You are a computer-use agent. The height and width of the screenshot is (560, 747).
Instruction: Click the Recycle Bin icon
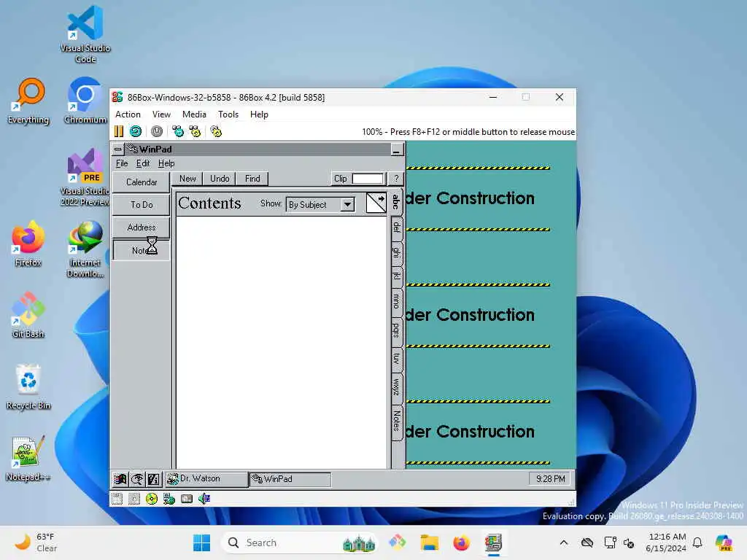[x=28, y=386]
